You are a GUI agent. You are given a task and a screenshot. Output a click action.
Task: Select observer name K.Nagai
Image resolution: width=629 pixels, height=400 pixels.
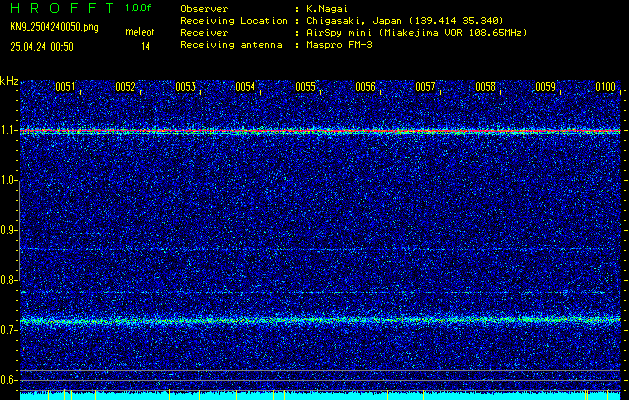click(327, 9)
